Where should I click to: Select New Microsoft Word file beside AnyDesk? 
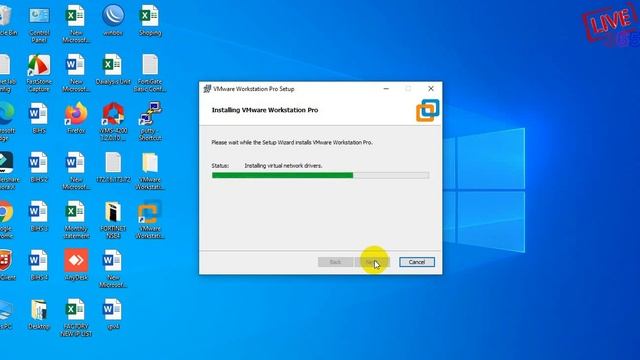pos(113,269)
